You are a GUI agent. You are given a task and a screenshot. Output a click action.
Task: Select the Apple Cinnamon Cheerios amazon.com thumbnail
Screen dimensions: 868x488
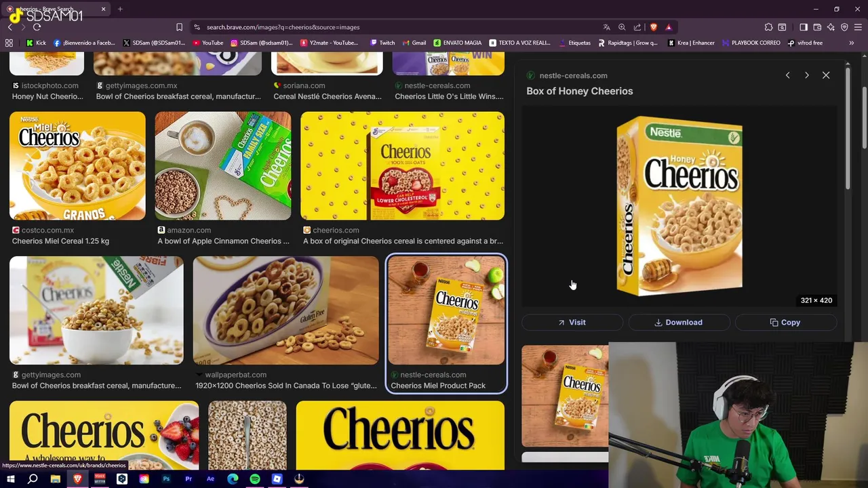(x=223, y=166)
